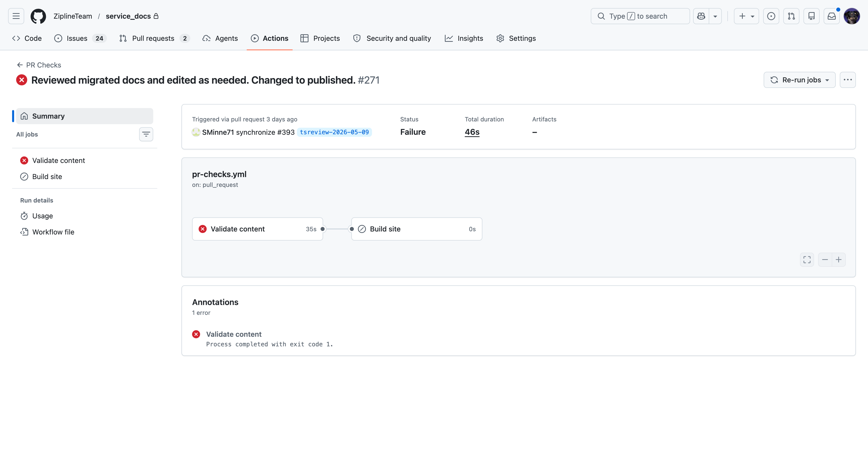Open the Projects tab
The height and width of the screenshot is (470, 868).
click(x=320, y=38)
